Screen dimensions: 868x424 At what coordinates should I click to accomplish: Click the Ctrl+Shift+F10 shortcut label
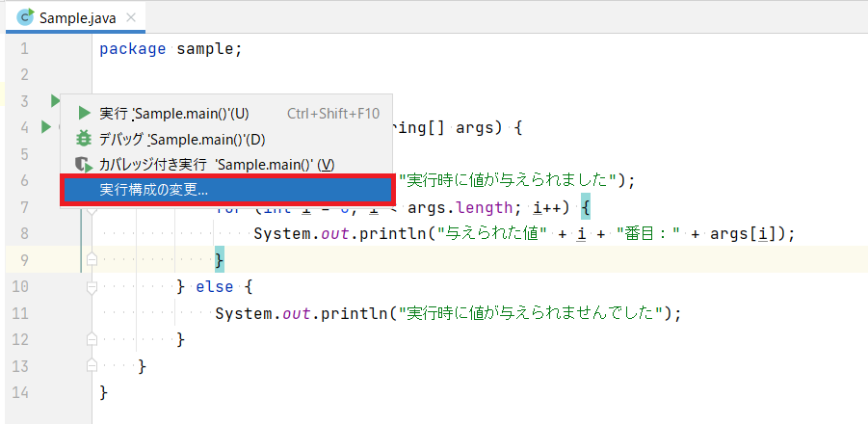coord(333,114)
